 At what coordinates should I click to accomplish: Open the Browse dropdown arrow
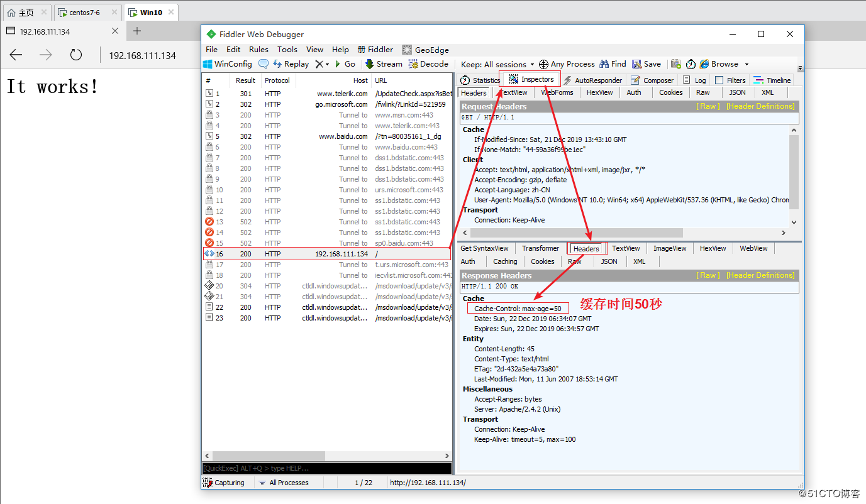747,64
